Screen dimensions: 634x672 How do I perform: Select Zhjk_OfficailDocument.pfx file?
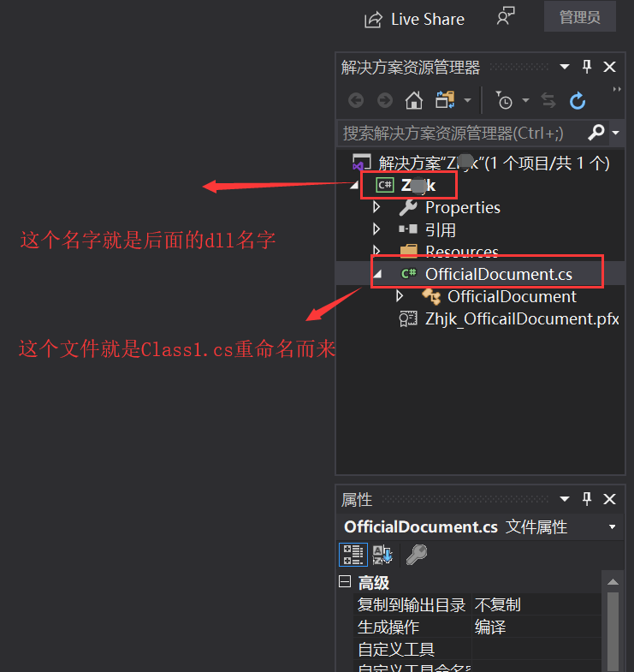coord(522,318)
